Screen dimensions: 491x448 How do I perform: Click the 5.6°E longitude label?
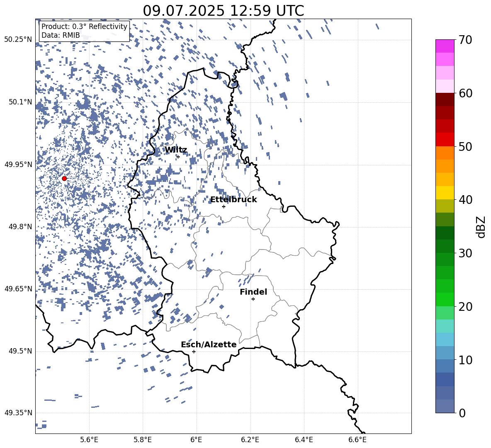click(89, 440)
